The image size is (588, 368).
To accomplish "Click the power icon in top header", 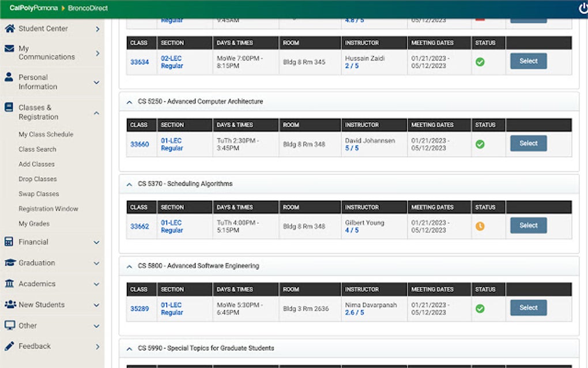I will pos(583,8).
